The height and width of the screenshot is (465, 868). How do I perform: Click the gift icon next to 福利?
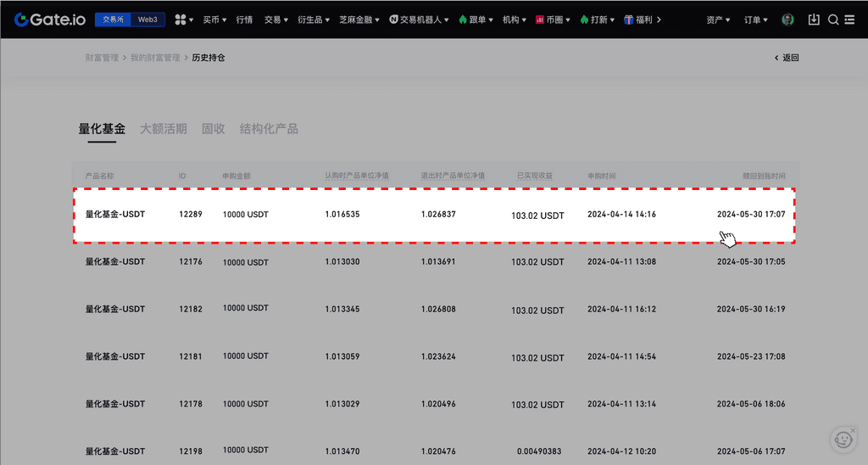(x=628, y=20)
